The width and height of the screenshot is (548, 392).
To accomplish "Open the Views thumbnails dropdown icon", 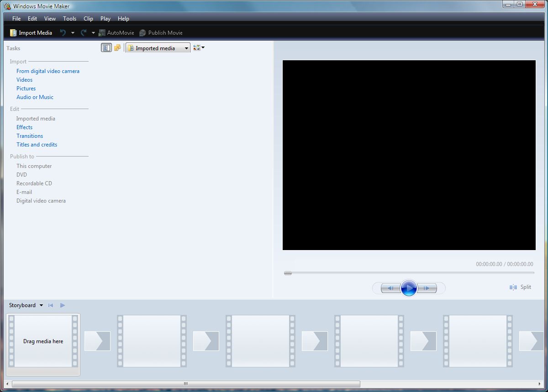I will (199, 48).
